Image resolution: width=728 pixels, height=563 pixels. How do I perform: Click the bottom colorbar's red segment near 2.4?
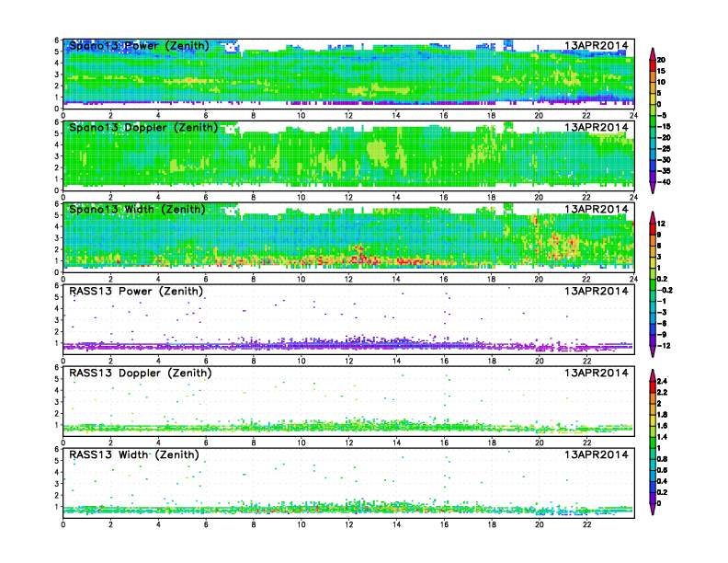click(653, 386)
